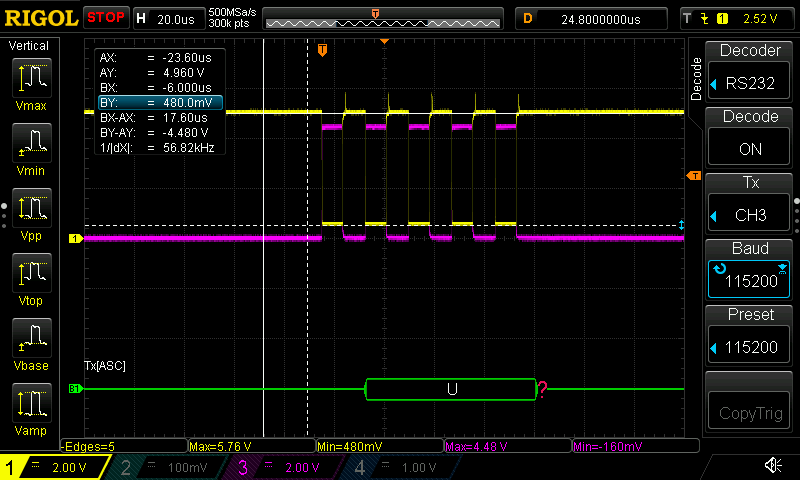Open the vertical Decode side tab
Screen dimensions: 800x480
[696, 78]
